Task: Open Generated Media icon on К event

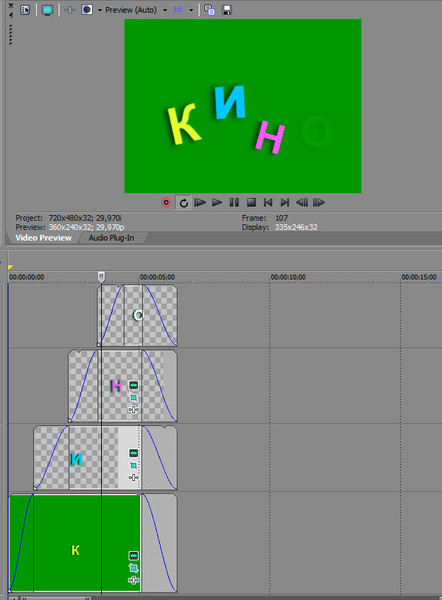Action: (x=133, y=556)
